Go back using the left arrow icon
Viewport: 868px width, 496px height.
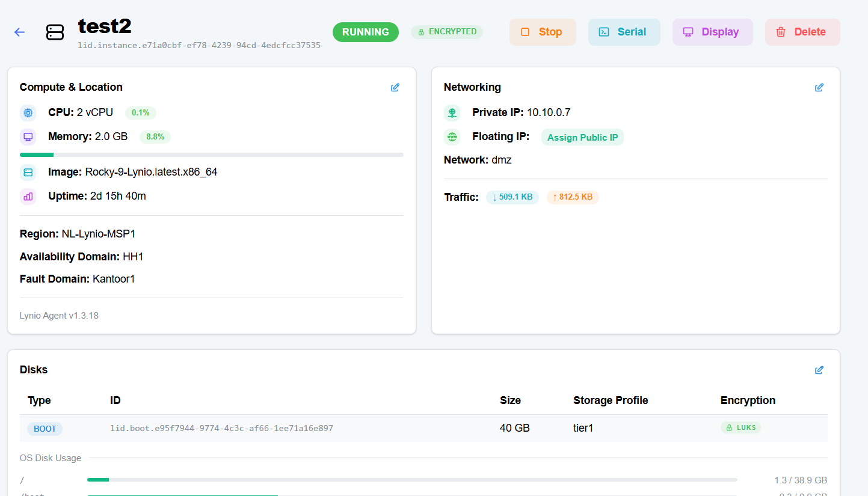click(x=19, y=32)
